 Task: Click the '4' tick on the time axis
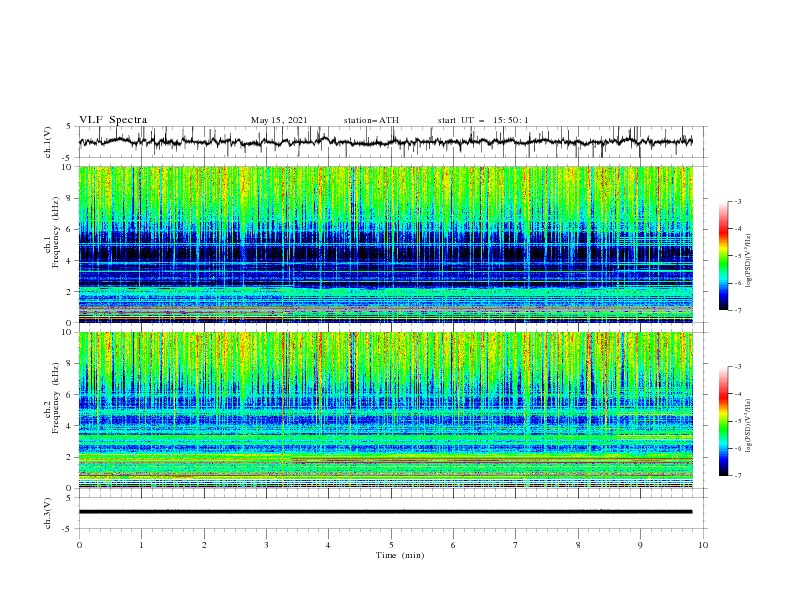tap(328, 545)
